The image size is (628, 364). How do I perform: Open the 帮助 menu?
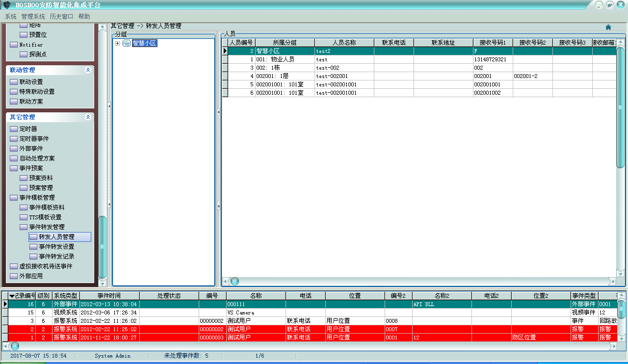(84, 17)
